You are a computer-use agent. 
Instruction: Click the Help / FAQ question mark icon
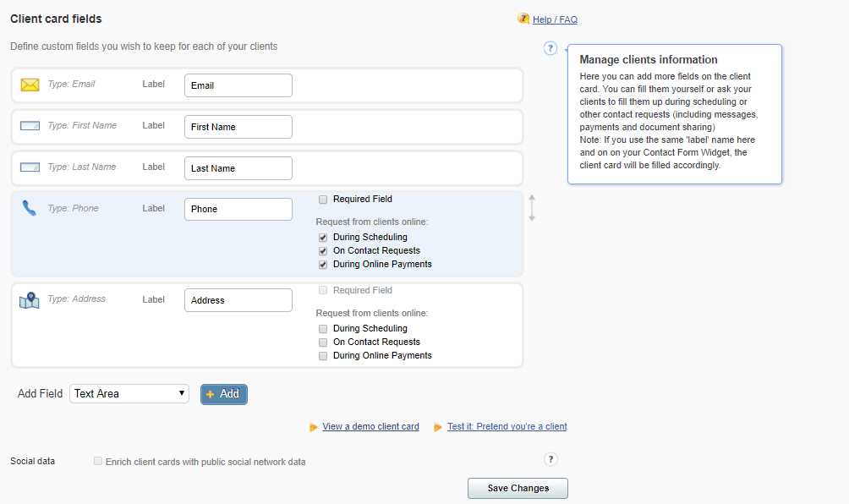pos(523,19)
